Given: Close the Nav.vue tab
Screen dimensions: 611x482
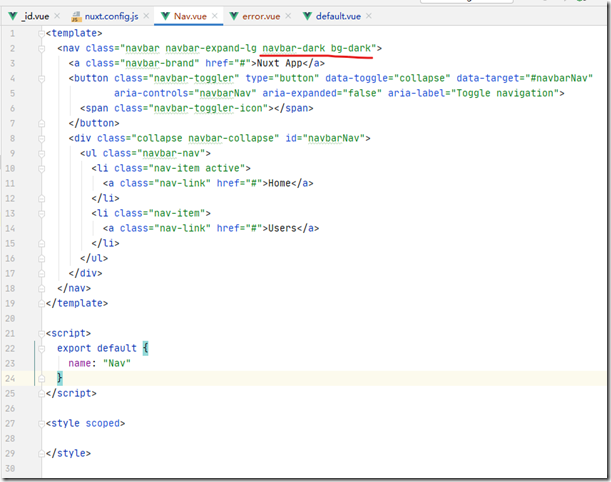Looking at the screenshot, I should (215, 16).
